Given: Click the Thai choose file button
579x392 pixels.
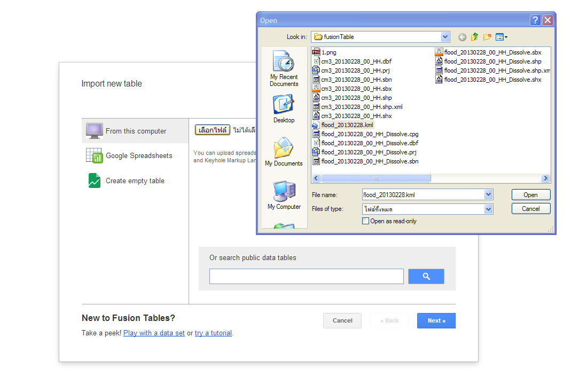Looking at the screenshot, I should 213,130.
